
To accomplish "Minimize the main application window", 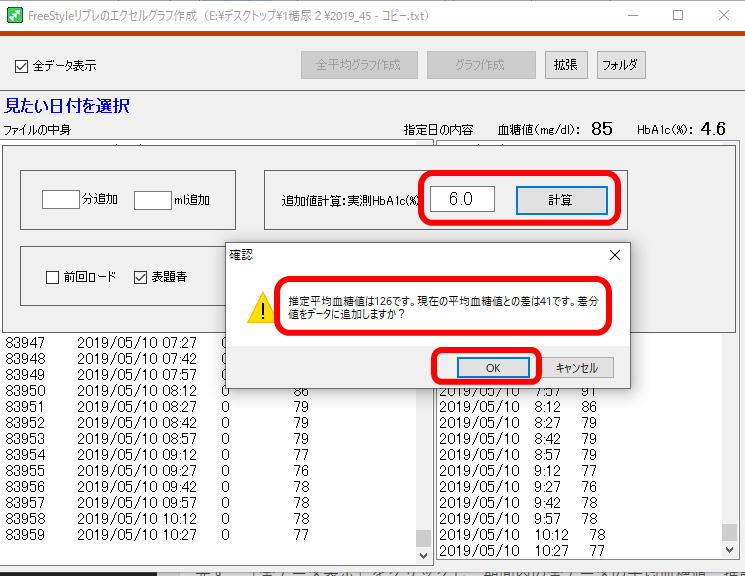I will [632, 15].
